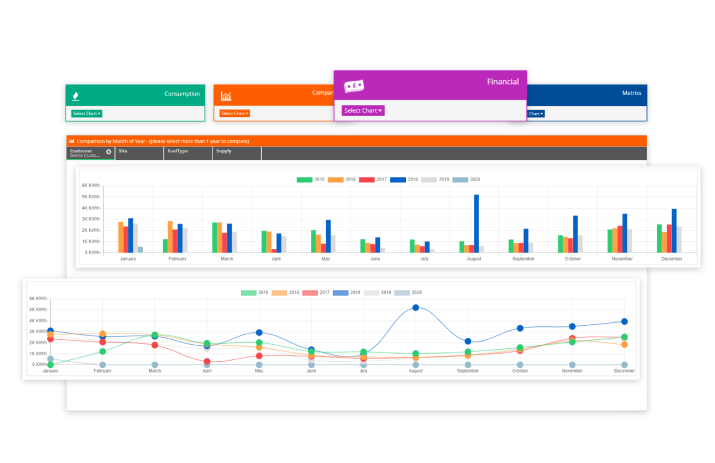Toggle the 2020 series in line chart legend

(x=407, y=292)
